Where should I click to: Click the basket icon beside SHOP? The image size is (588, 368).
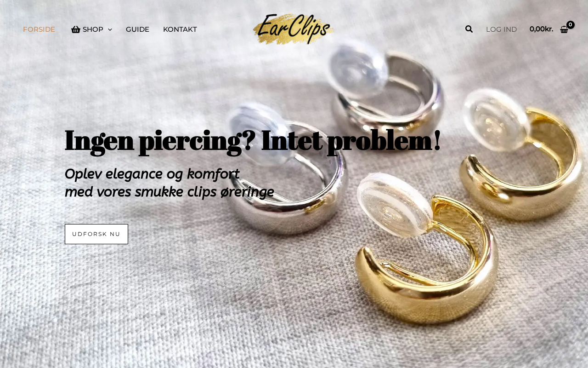tap(76, 29)
